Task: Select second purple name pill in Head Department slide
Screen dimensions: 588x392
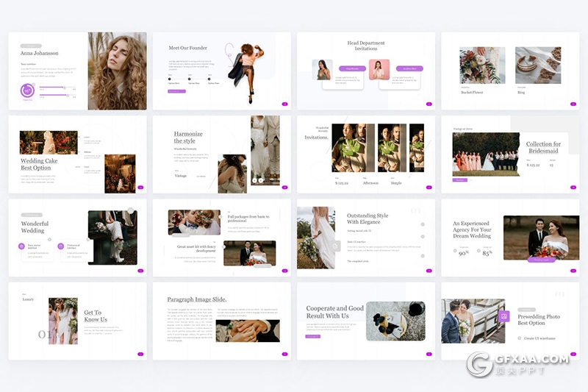Action: tap(409, 68)
